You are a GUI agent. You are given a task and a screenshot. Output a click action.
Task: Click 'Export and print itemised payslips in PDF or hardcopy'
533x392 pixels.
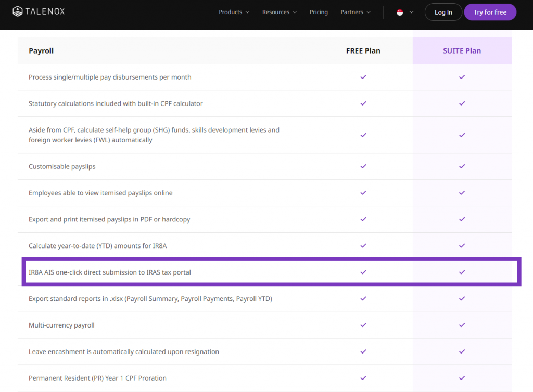[x=109, y=219]
